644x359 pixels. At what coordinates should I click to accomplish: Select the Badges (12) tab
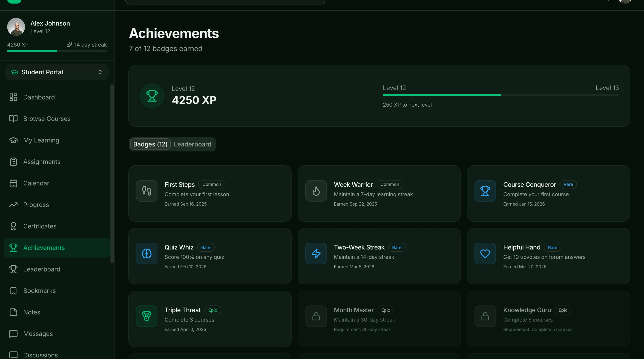pos(150,144)
